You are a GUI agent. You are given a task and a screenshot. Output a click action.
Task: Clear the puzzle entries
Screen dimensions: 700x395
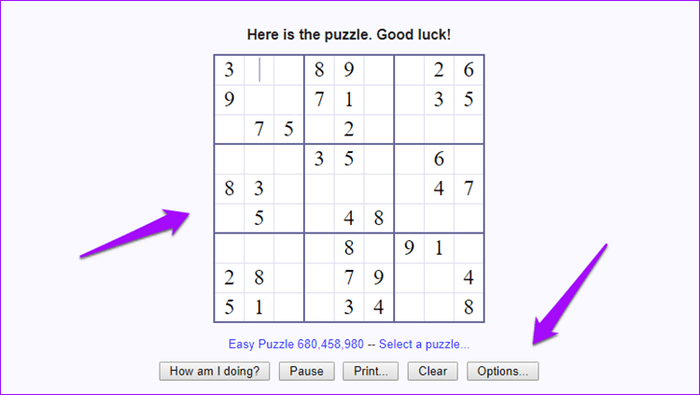point(433,371)
